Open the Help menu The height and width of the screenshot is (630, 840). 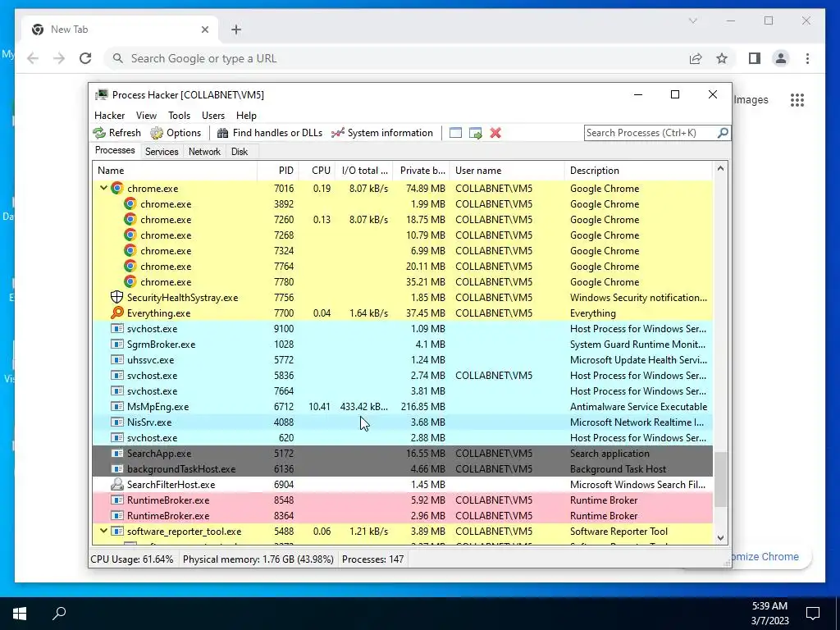pyautogui.click(x=246, y=115)
